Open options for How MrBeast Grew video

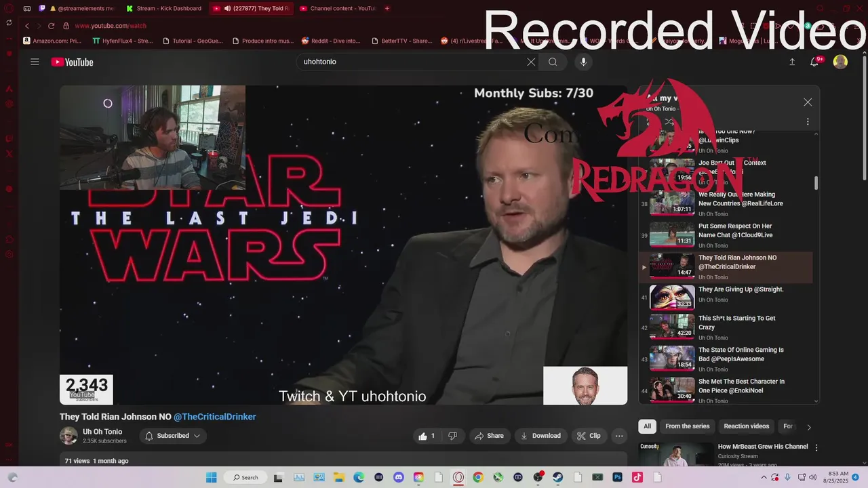click(816, 448)
